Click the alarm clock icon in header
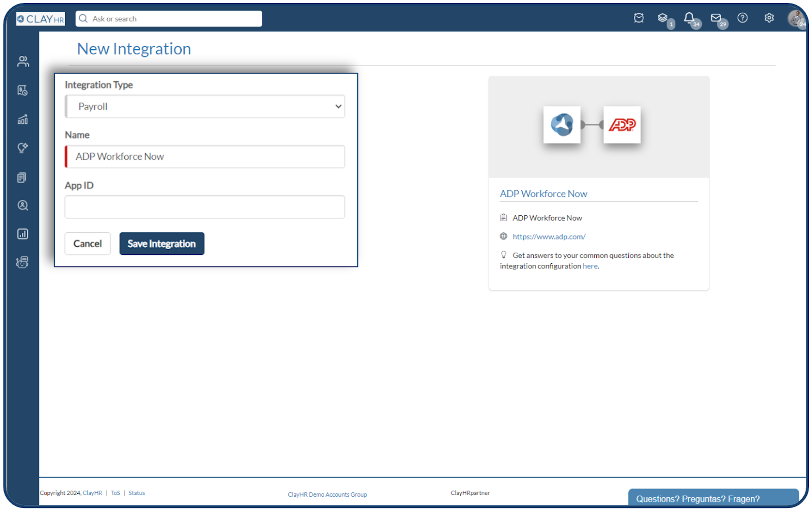 pos(639,18)
